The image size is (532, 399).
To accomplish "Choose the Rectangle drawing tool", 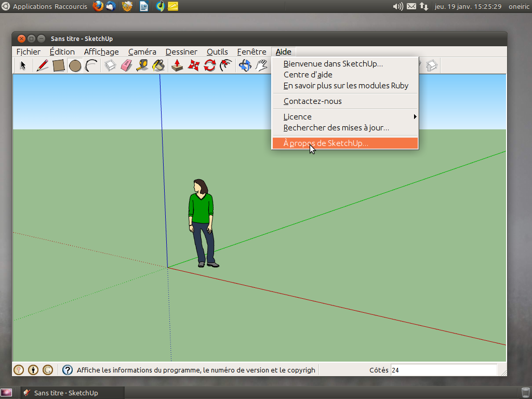I will 59,65.
